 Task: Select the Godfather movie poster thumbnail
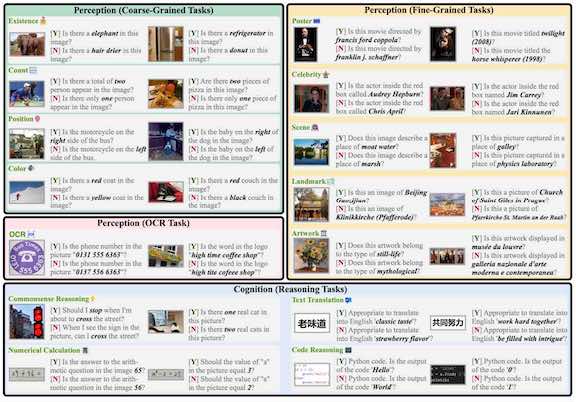(305, 44)
